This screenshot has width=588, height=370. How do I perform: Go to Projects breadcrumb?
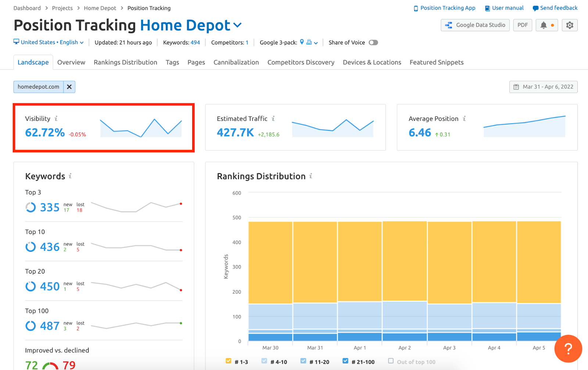click(62, 8)
